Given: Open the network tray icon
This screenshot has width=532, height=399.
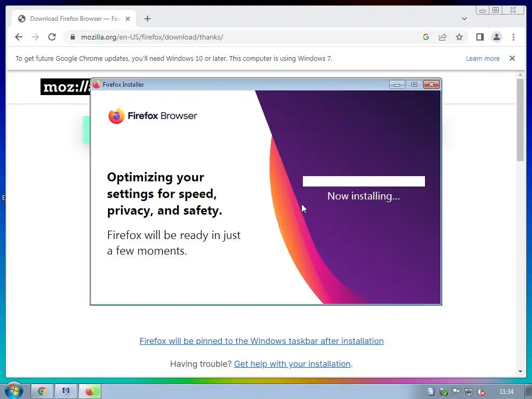Looking at the screenshot, I should point(469,392).
